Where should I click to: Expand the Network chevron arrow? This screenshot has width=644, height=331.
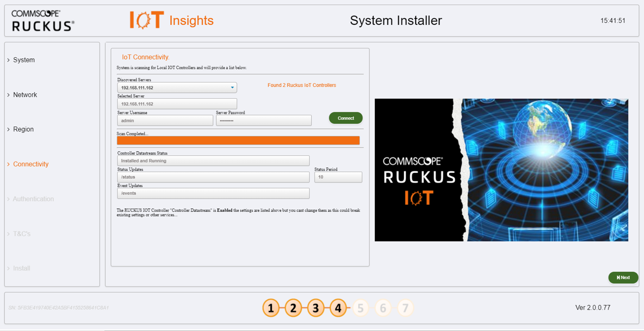[x=8, y=95]
